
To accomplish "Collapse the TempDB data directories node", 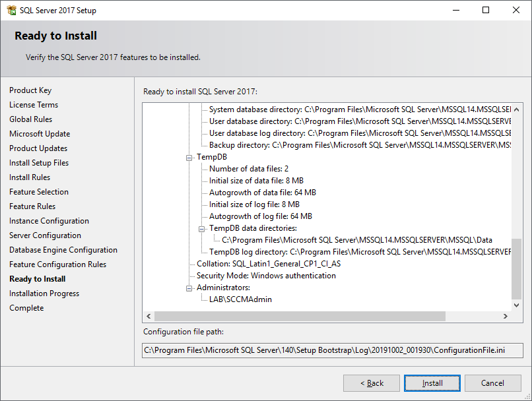I will [x=203, y=228].
